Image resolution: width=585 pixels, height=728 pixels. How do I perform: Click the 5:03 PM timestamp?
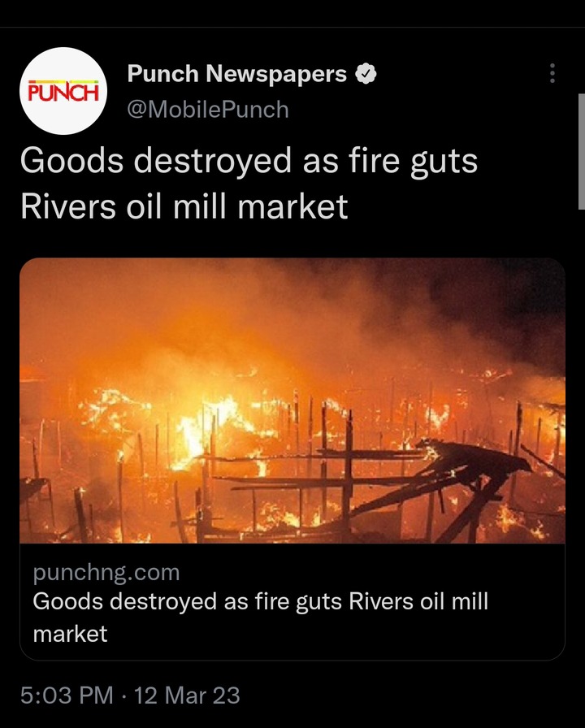67,695
